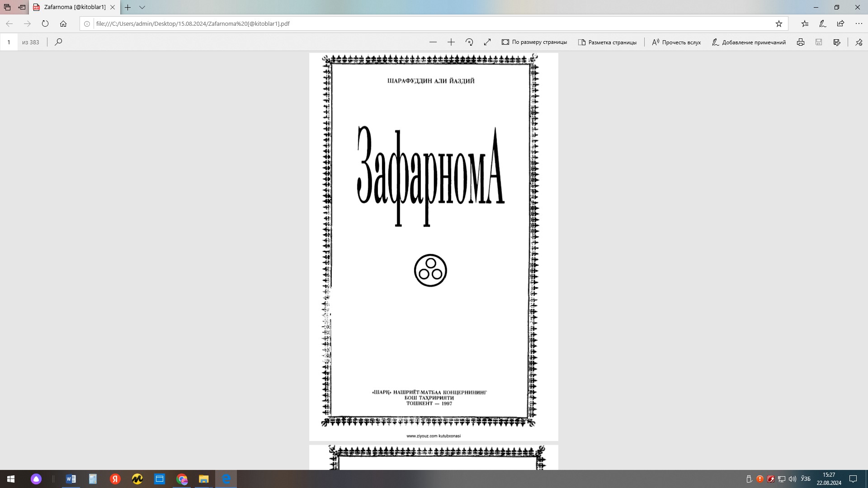Print the PDF document

(801, 42)
